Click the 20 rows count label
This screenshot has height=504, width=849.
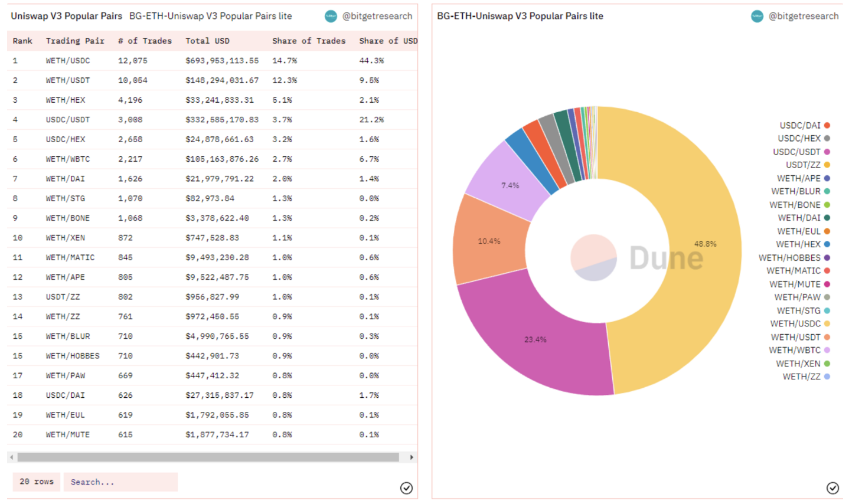tap(37, 482)
